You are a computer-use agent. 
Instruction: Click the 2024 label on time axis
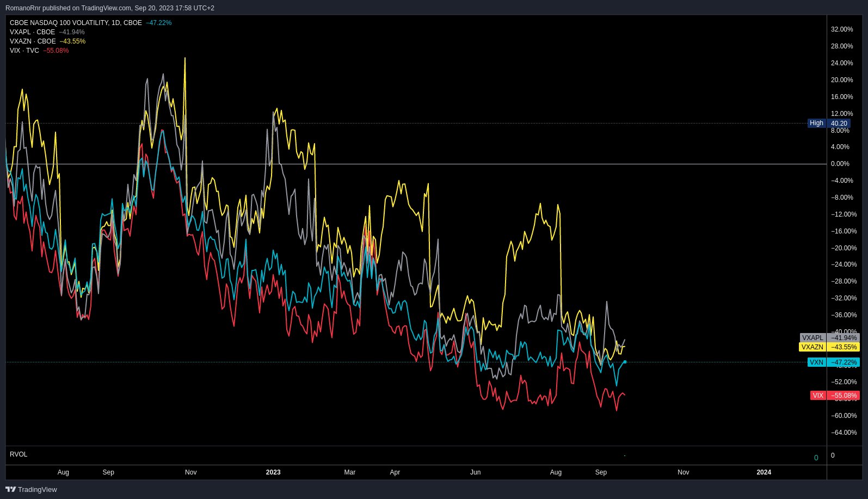click(764, 472)
